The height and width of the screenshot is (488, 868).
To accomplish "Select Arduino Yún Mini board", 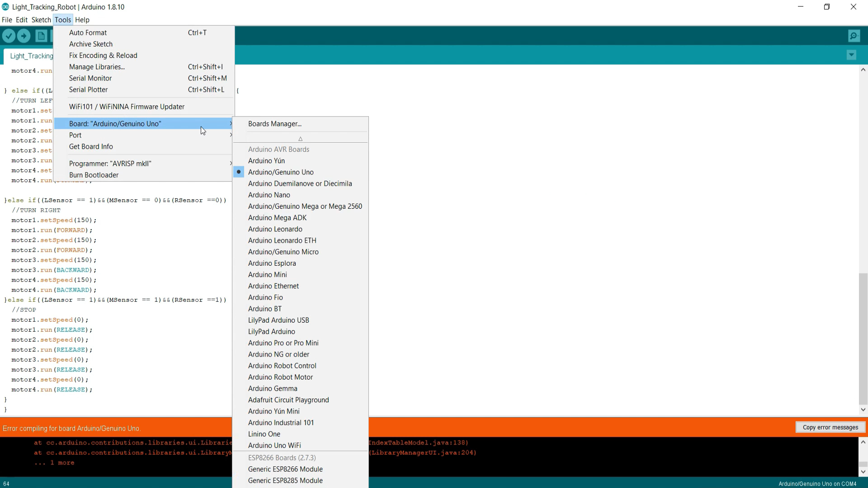I will pyautogui.click(x=300, y=411).
